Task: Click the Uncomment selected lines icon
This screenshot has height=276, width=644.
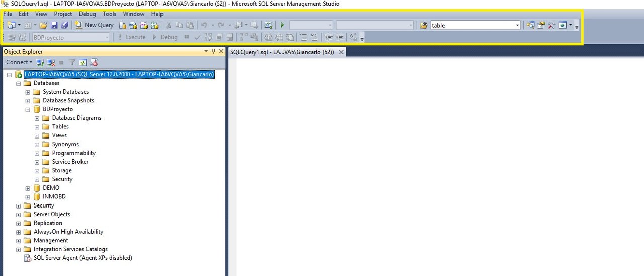Action: click(314, 37)
